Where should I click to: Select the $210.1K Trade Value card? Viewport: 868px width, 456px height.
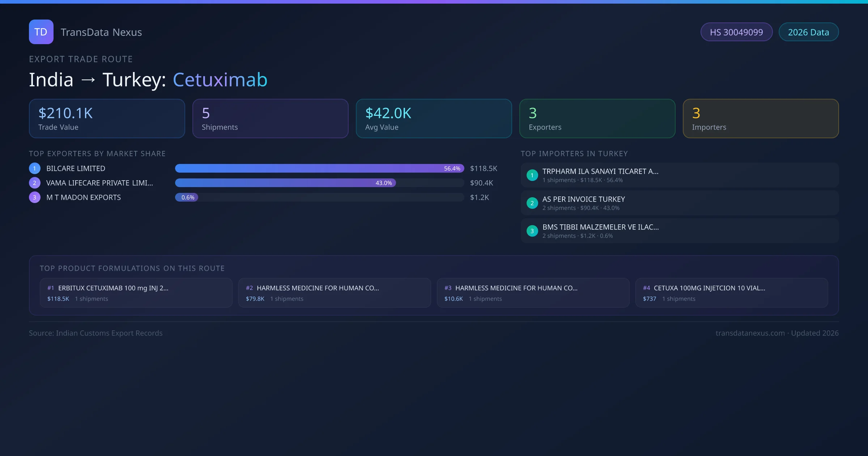tap(107, 119)
